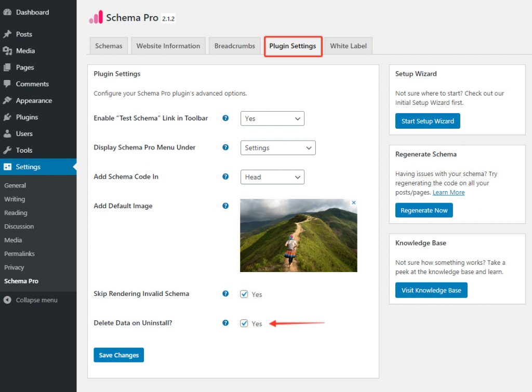
Task: Open the Enable Test Schema Link dropdown
Action: (x=272, y=118)
